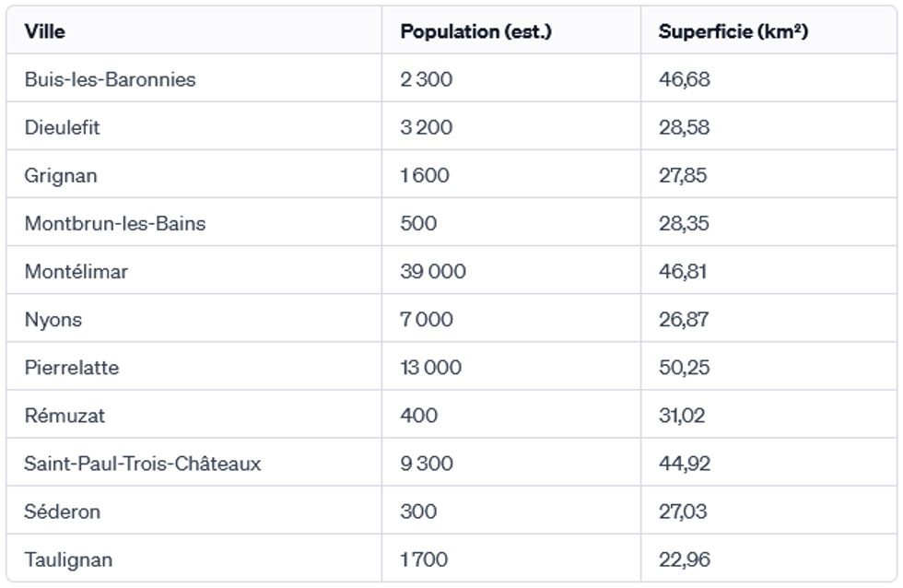Click the Pierrelatte city cell
Screen dimensions: 903x588
72,368
